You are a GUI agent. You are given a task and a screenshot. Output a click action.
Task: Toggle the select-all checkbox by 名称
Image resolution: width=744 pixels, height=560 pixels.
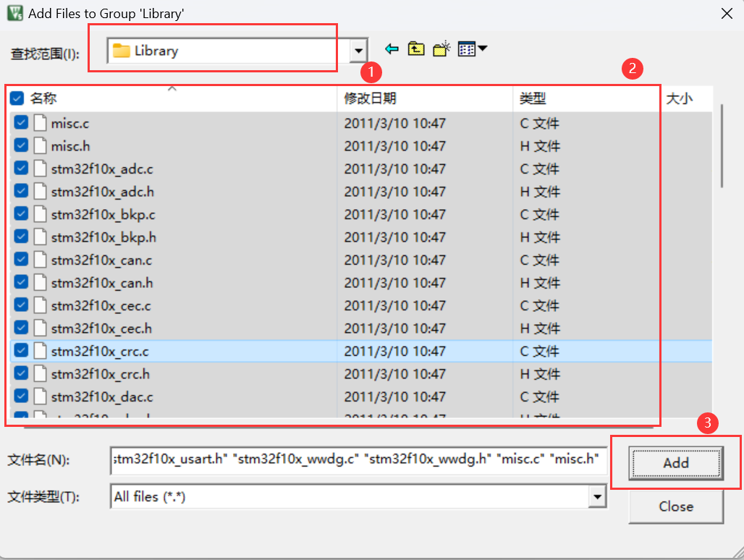click(17, 98)
